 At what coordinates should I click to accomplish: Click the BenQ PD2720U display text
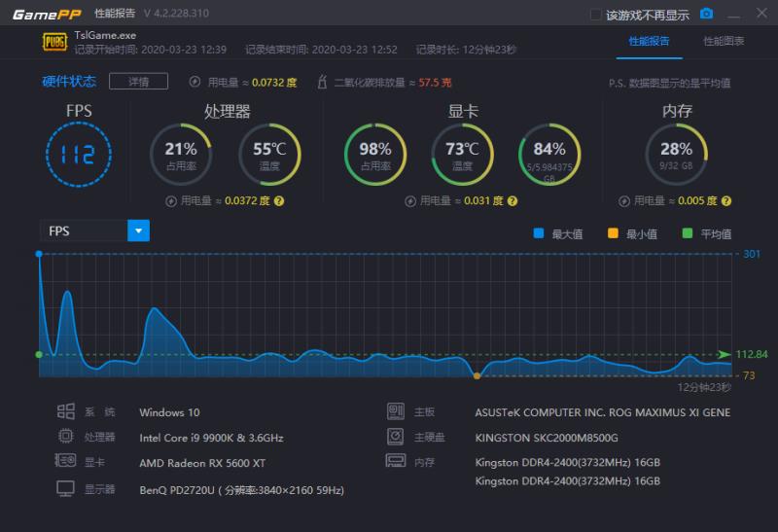[x=241, y=490]
